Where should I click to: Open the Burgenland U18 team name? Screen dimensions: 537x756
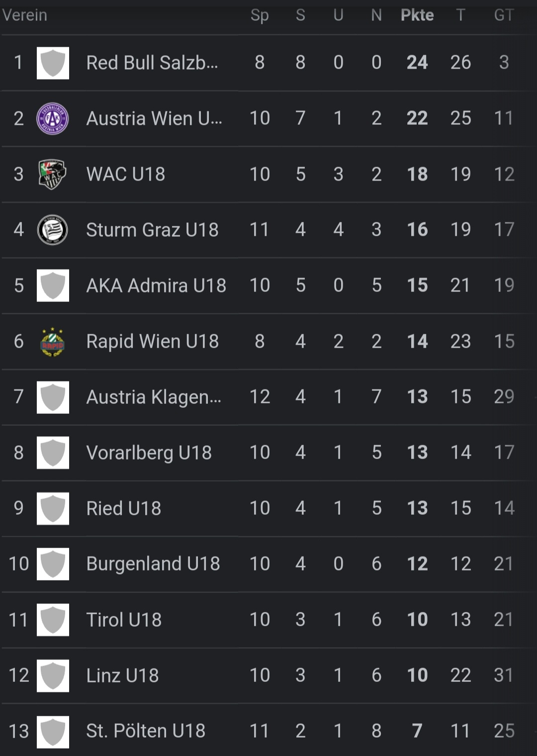tap(153, 564)
